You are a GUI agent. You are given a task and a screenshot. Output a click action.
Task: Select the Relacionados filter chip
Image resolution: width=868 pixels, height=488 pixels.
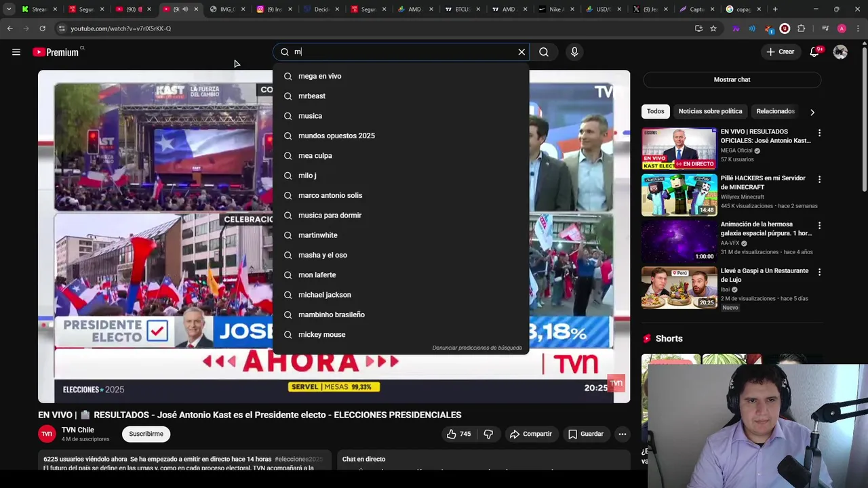pyautogui.click(x=775, y=111)
